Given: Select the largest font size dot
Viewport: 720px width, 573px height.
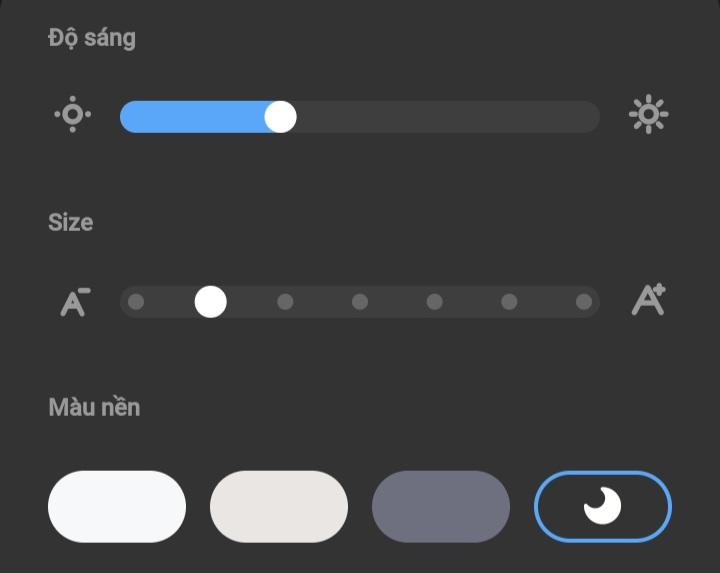Looking at the screenshot, I should [584, 302].
